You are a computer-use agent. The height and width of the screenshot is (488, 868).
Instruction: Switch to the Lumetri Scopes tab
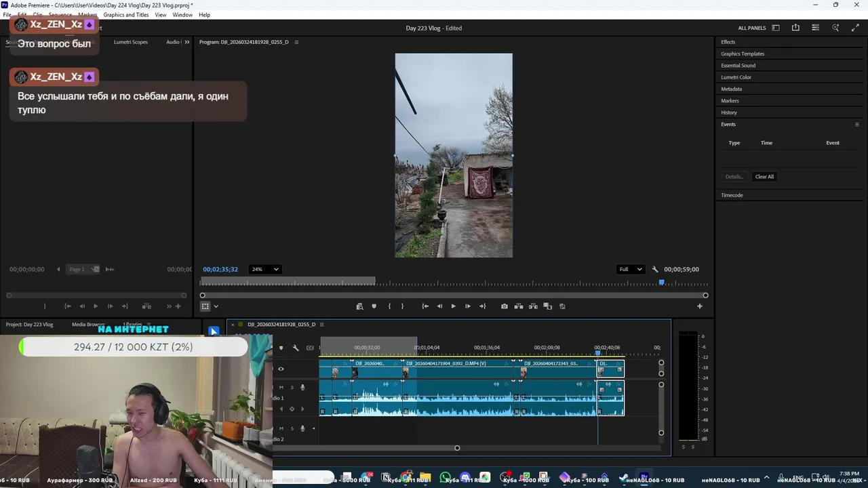coord(131,42)
